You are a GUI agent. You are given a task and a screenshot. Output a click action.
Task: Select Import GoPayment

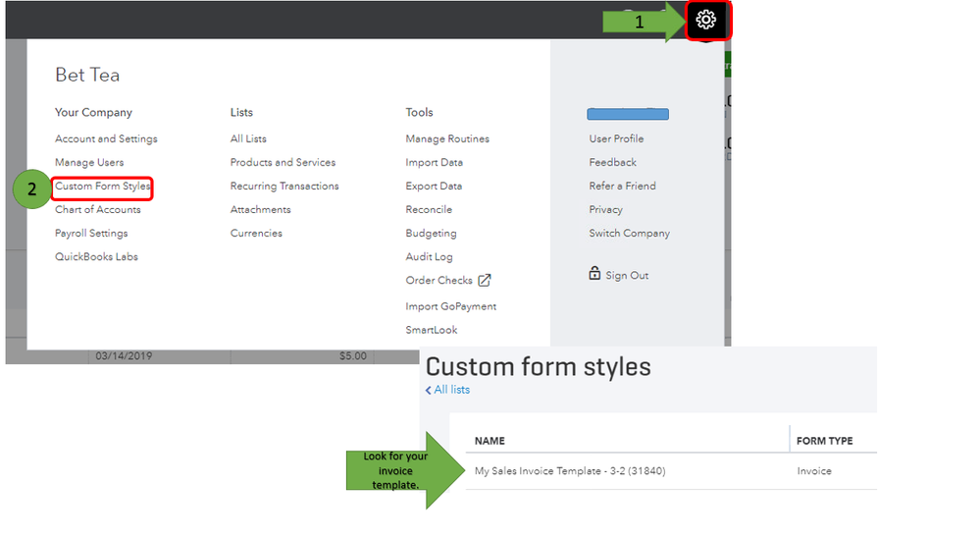[x=450, y=306]
